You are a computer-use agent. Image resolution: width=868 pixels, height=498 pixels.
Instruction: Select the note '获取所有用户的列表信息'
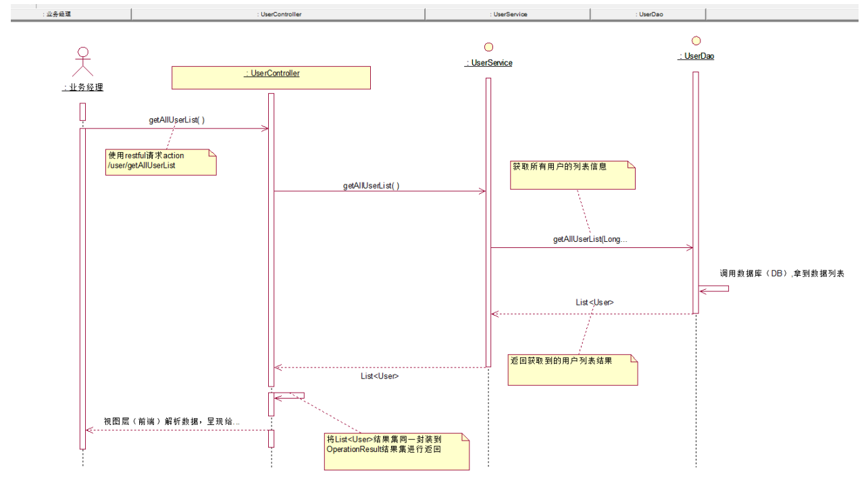pos(573,174)
